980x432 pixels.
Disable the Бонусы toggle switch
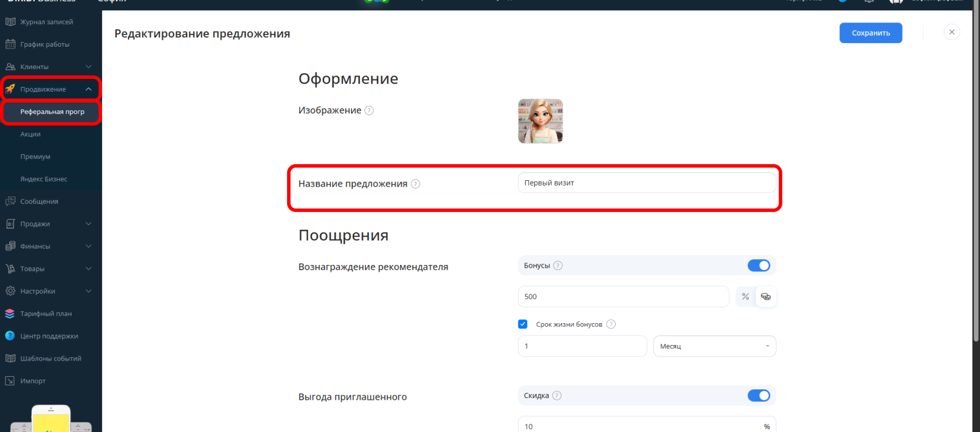click(759, 266)
